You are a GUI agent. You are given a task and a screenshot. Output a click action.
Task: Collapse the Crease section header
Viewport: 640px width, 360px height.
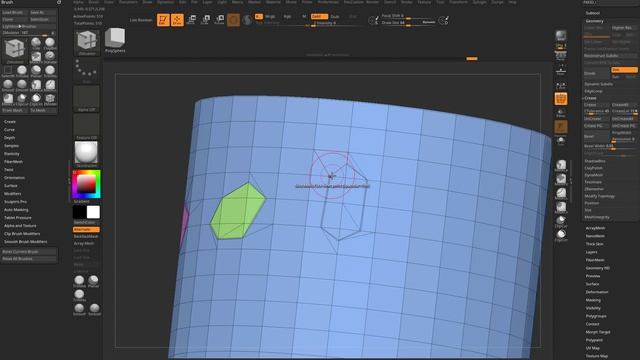(x=590, y=98)
